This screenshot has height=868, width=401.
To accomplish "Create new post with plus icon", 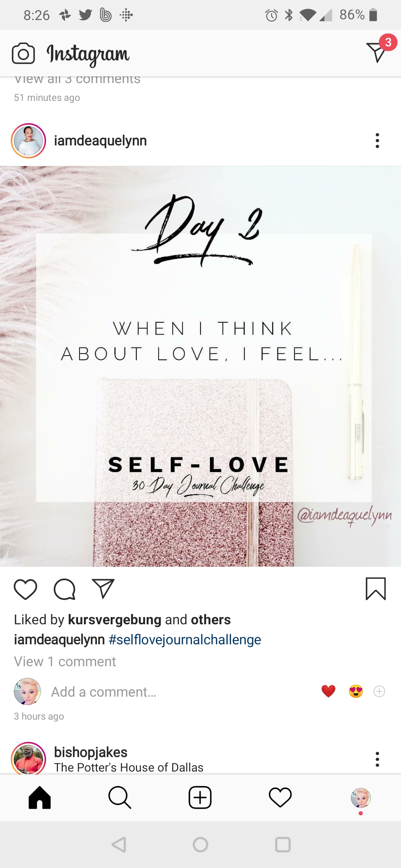I will [200, 798].
